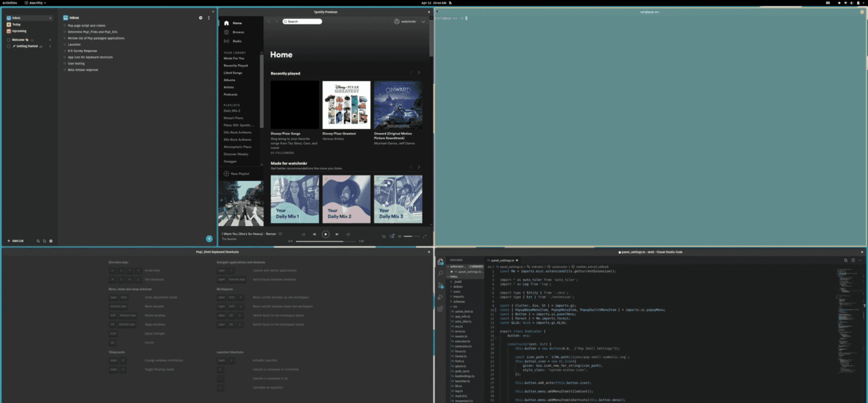The width and height of the screenshot is (868, 403).
Task: Check off the Launcher task in Inbox
Action: pyautogui.click(x=65, y=44)
